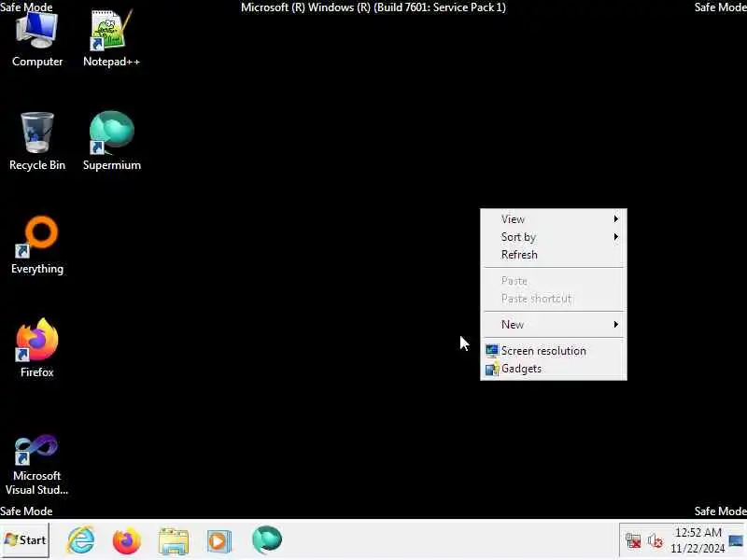Click the muted volume tray icon
This screenshot has height=560, width=747.
tap(655, 541)
